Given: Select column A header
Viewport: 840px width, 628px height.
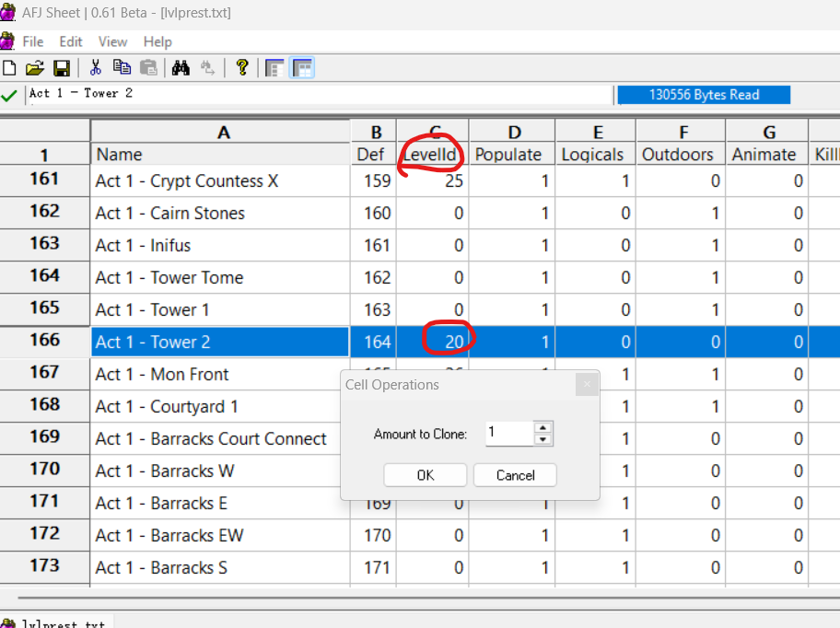Looking at the screenshot, I should [221, 132].
